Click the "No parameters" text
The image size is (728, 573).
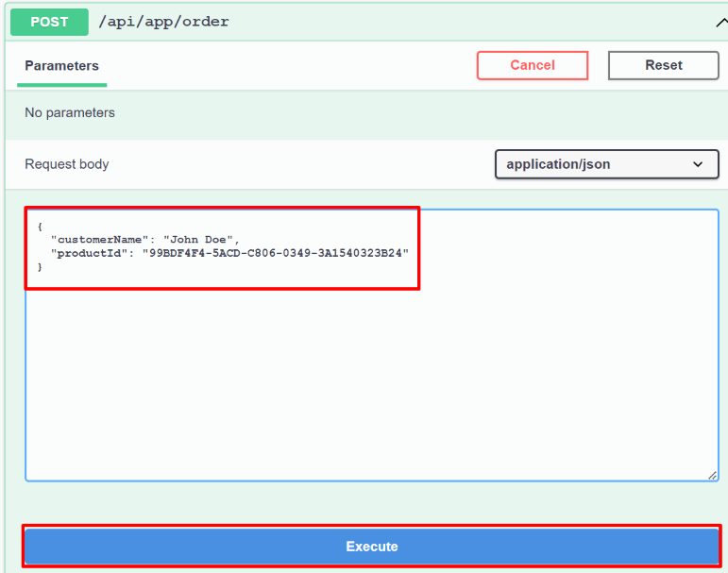70,113
